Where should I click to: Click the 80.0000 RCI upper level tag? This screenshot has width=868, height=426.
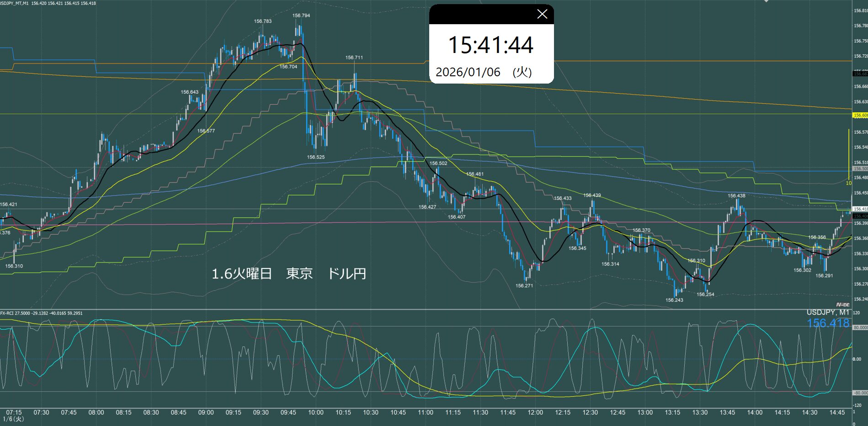[x=860, y=327]
